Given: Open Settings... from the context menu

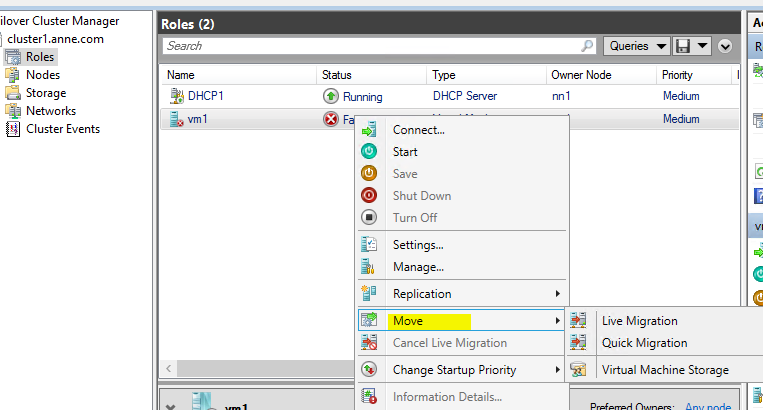Looking at the screenshot, I should (462, 245).
